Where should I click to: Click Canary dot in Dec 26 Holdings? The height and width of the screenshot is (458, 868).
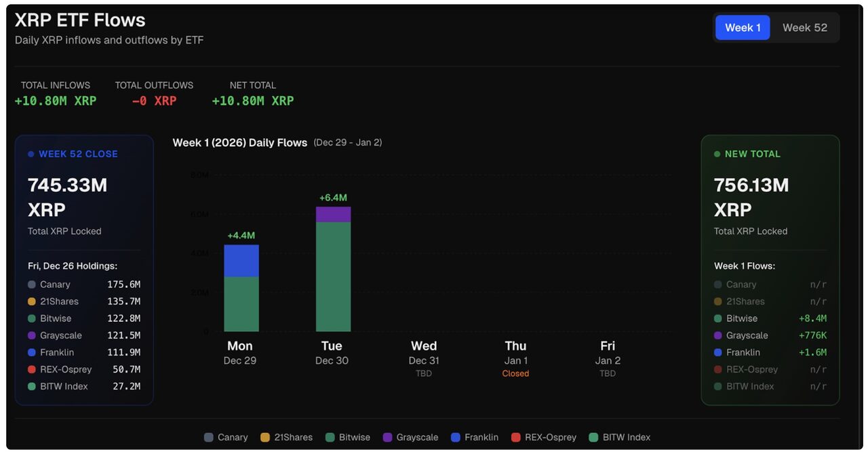point(32,285)
